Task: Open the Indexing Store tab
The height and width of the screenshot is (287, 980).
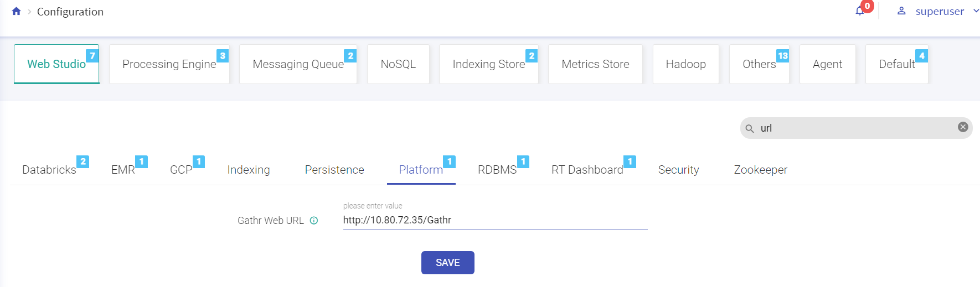Action: pos(488,64)
